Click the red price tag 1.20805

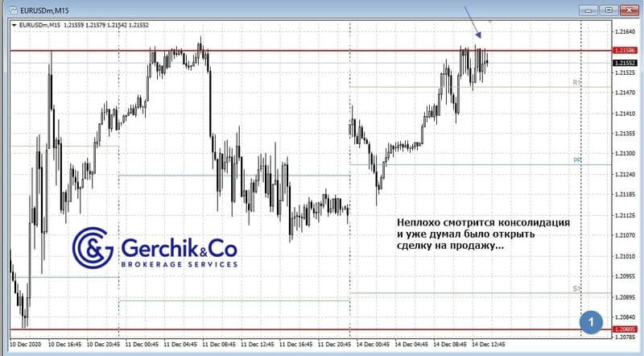tap(625, 329)
